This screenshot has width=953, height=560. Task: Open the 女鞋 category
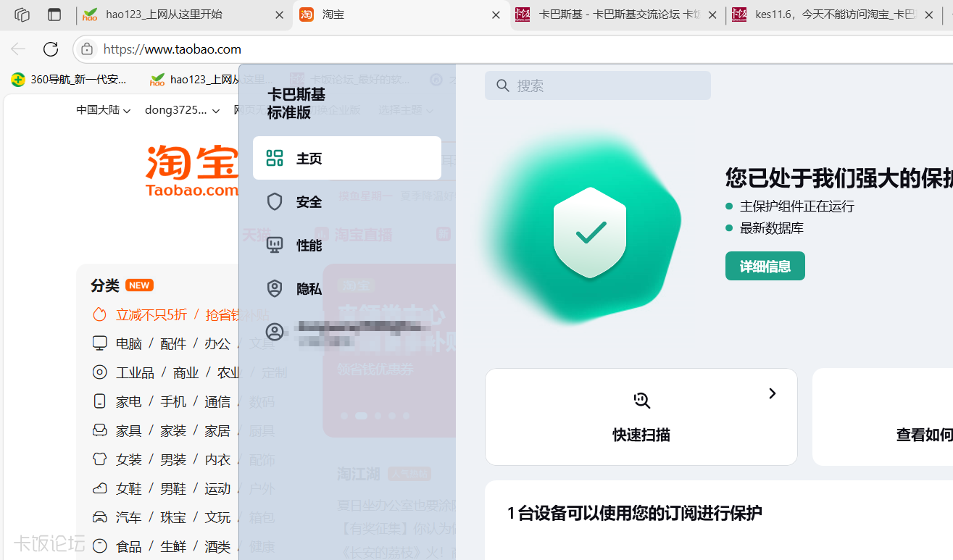pos(129,488)
